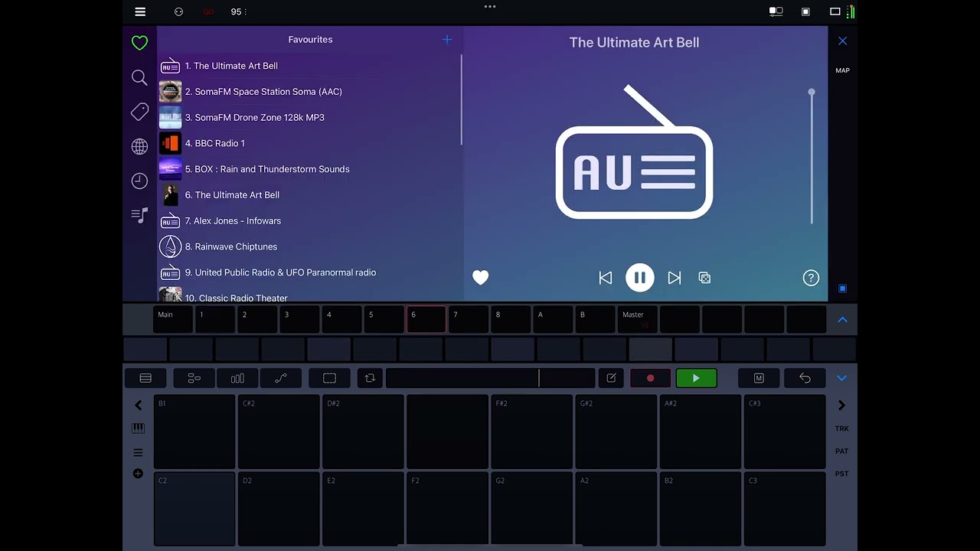Collapse the lower panel with down chevron
The image size is (980, 551).
click(x=842, y=378)
